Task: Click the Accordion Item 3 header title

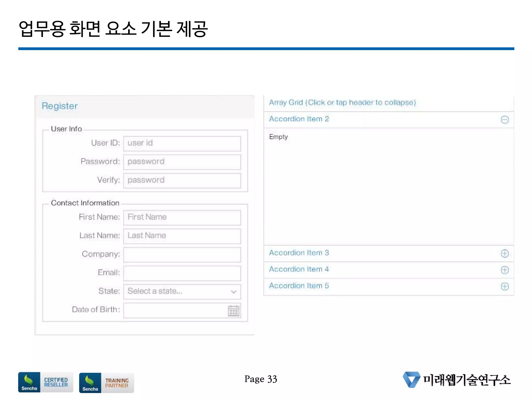Action: (299, 253)
